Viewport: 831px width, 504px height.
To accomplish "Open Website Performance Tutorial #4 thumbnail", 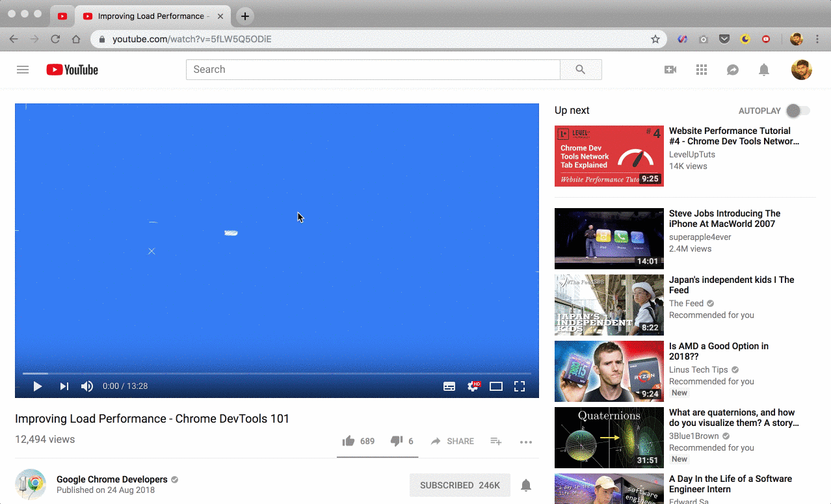I will tap(609, 156).
